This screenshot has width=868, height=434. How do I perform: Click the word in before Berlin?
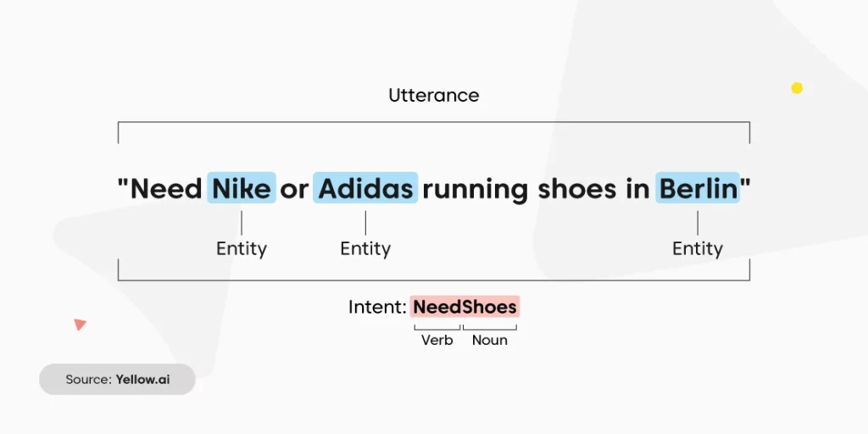click(637, 189)
